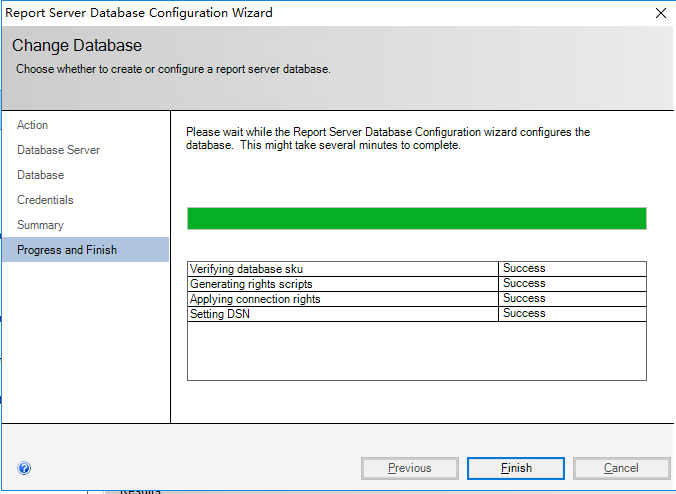The height and width of the screenshot is (494, 676).
Task: Click Success status for Applying connection rights
Action: point(524,298)
